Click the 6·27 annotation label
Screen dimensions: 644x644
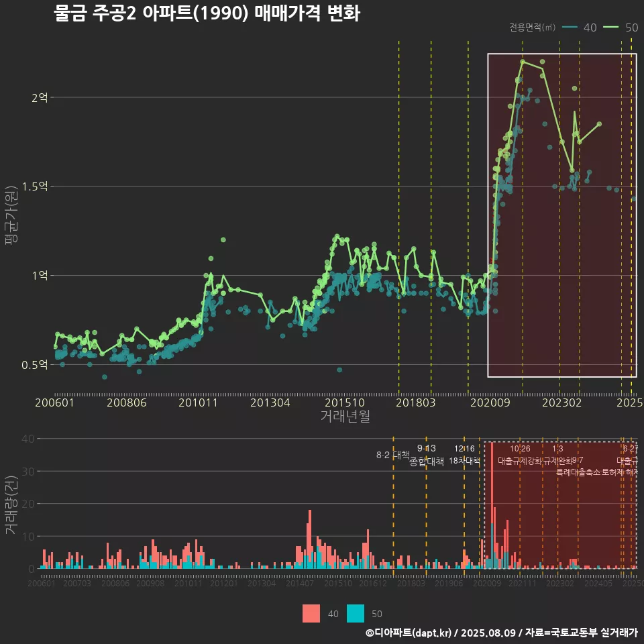[631, 449]
